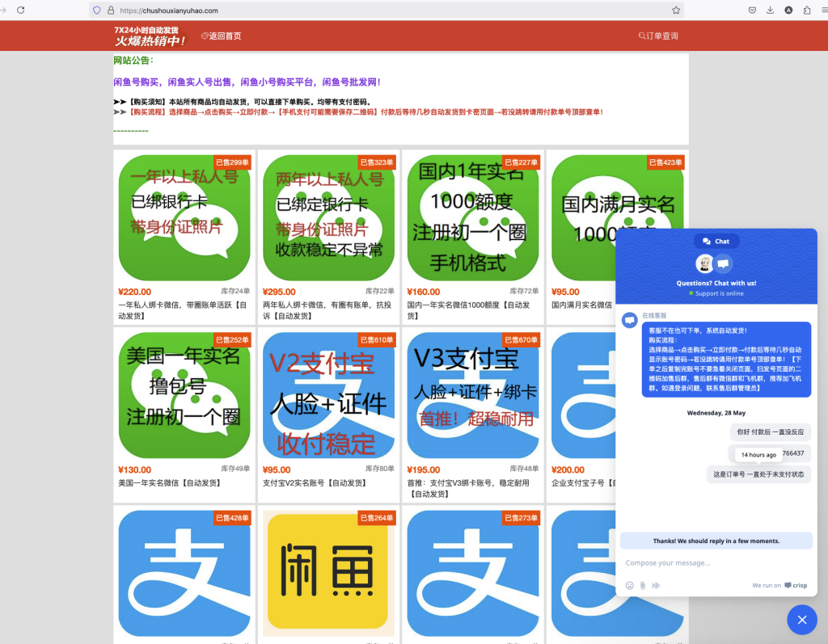Open the browser account icon

point(788,10)
